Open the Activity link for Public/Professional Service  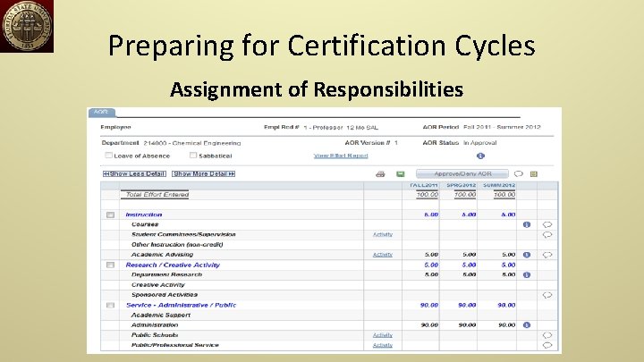click(383, 345)
